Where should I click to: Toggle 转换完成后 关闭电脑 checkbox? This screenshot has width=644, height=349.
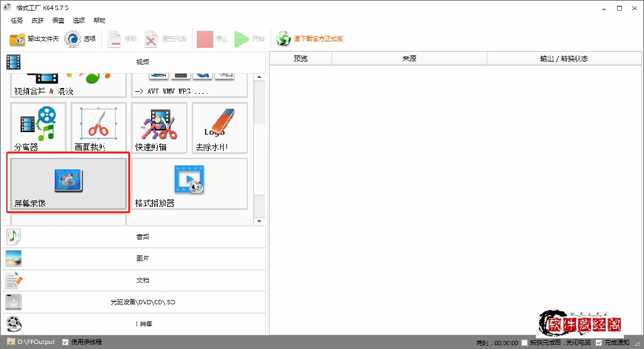coord(525,343)
